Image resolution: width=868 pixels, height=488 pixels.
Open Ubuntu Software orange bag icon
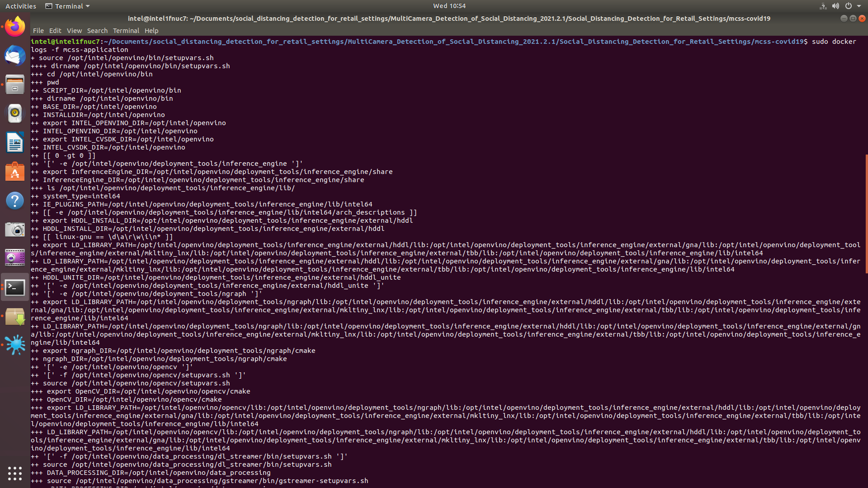15,172
